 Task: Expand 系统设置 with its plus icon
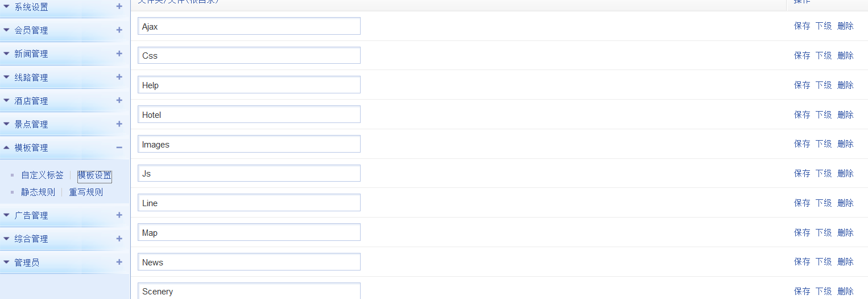[x=119, y=7]
